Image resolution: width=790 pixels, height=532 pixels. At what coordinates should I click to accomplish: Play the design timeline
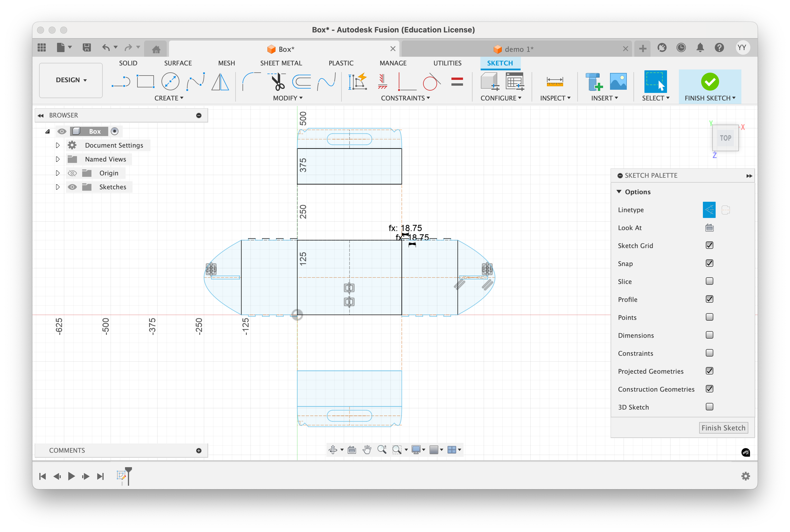(x=71, y=476)
